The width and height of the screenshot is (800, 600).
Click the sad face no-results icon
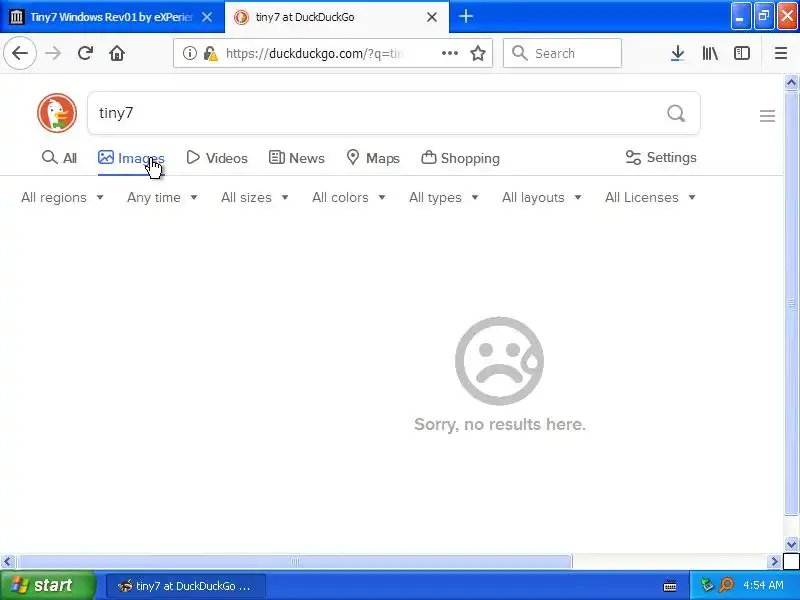499,361
